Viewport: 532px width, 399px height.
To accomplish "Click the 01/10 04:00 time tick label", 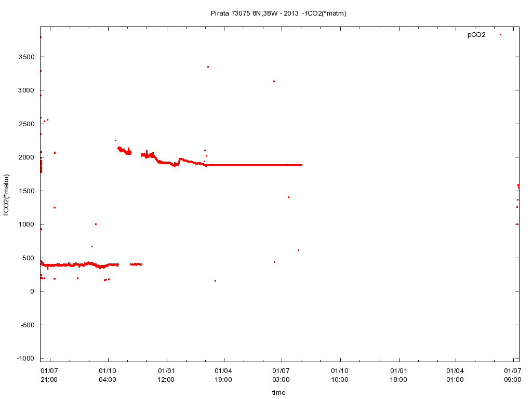I will [x=108, y=375].
